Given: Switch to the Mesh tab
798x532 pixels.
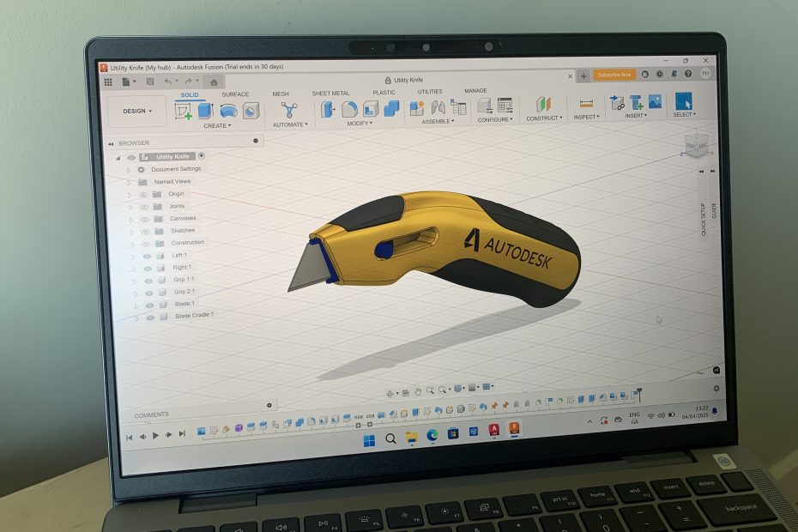Looking at the screenshot, I should [x=281, y=94].
